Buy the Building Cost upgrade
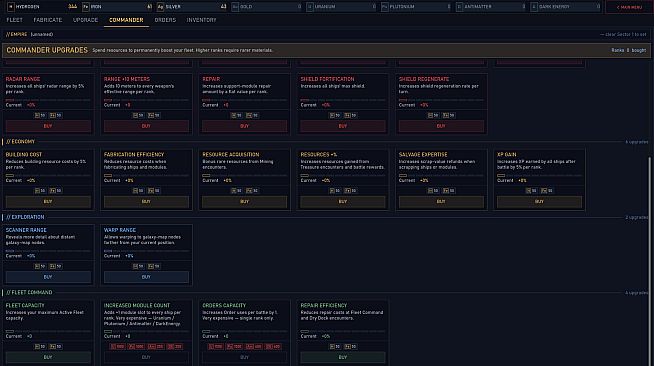Image resolution: width=654 pixels, height=366 pixels. coord(48,201)
